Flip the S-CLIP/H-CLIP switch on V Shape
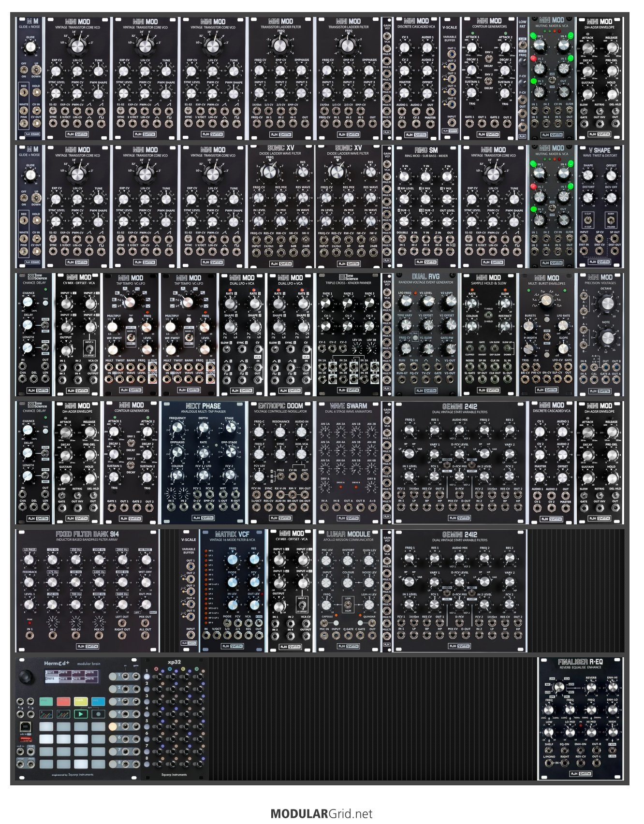The image size is (644, 824). (588, 220)
